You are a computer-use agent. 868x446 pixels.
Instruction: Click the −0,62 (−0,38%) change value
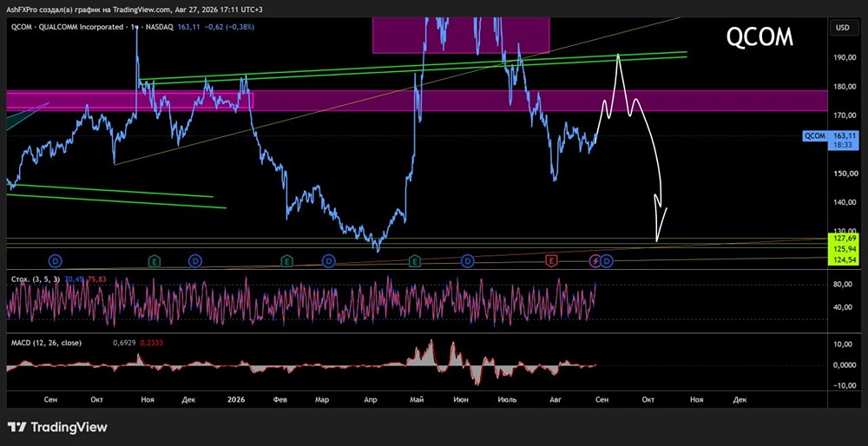click(x=228, y=26)
